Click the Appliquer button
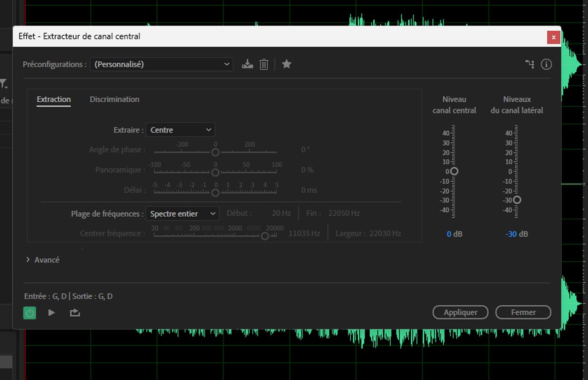Viewport: 588px width, 380px height. tap(460, 312)
